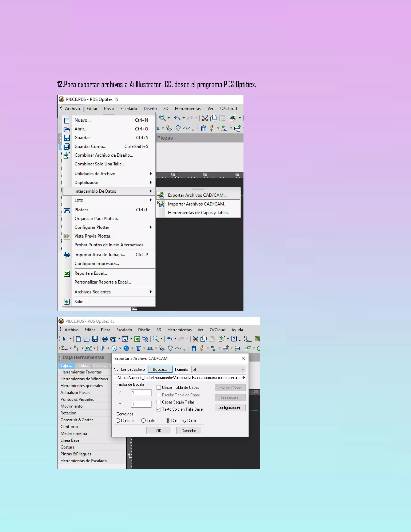Click the Open folder icon in export dialog window toolbar
This screenshot has width=411, height=532.
pyautogui.click(x=86, y=339)
